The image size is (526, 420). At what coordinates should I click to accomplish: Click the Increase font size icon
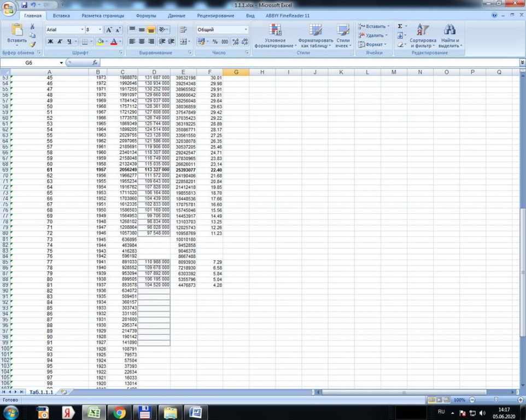109,30
